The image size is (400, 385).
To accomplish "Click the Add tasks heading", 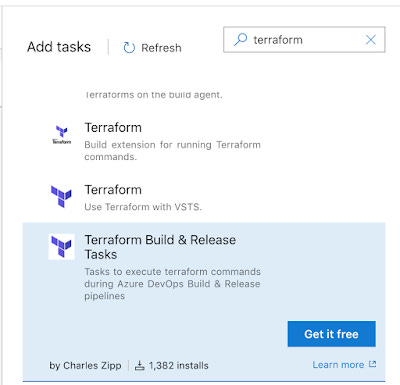I will pos(59,47).
